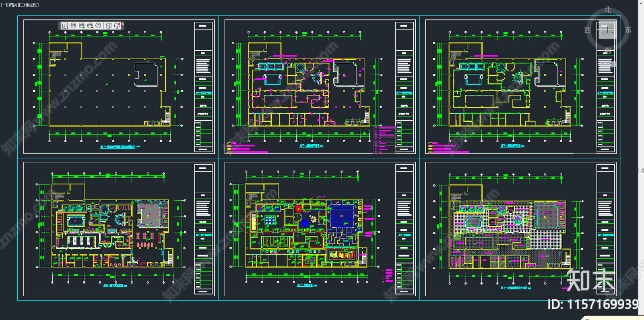
Task: Select the sheet with blue ceiling area
Action: 320,229
